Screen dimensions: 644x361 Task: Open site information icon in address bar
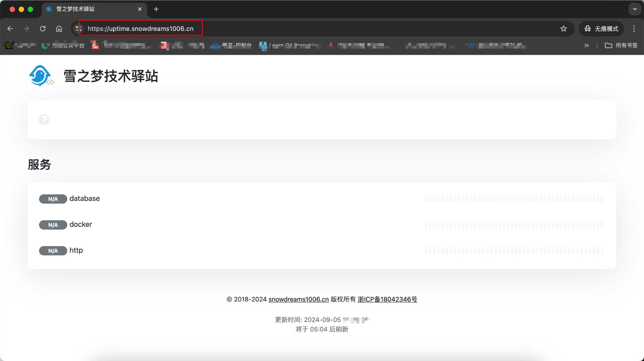click(x=78, y=29)
